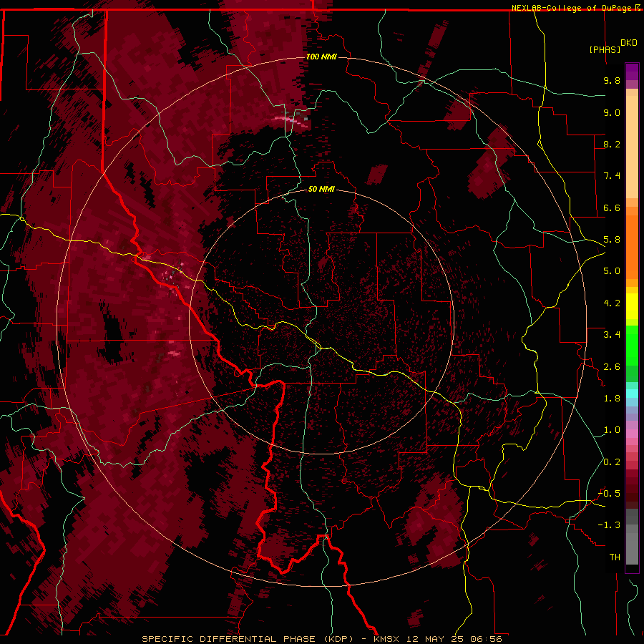Screen dimensions: 644x644
Task: Click the 1.0 legend value
Action: [612, 430]
